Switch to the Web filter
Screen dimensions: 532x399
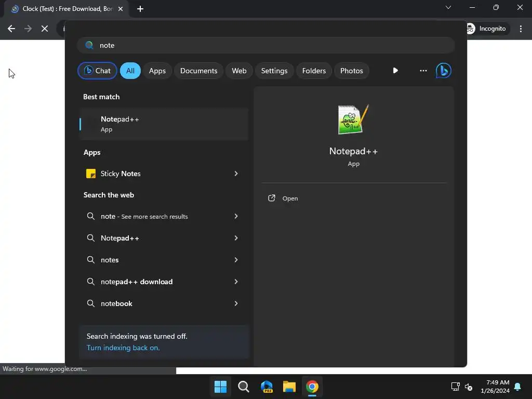click(x=239, y=71)
